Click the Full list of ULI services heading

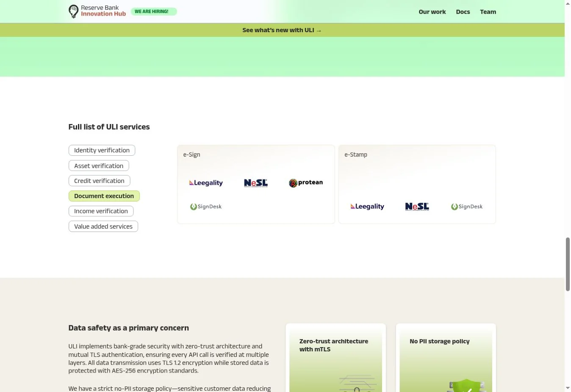click(109, 127)
